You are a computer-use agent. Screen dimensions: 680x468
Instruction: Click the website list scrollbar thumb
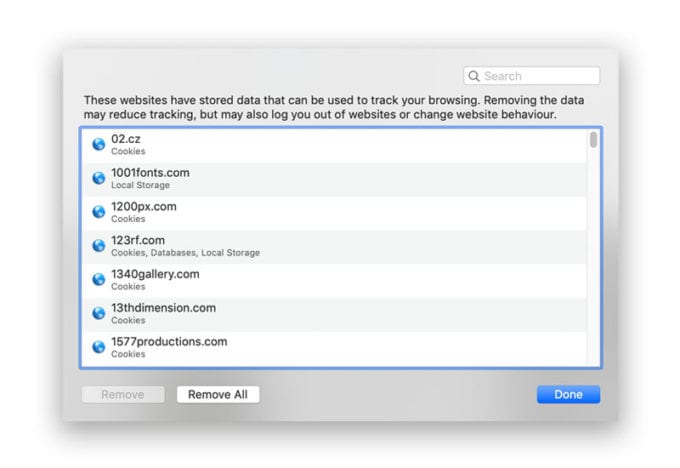point(594,139)
